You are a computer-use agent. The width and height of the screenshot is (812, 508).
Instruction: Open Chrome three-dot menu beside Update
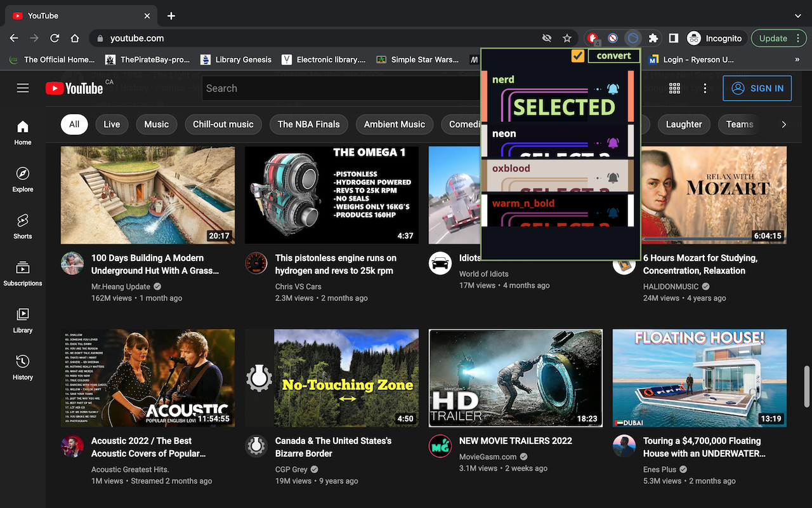(x=799, y=38)
